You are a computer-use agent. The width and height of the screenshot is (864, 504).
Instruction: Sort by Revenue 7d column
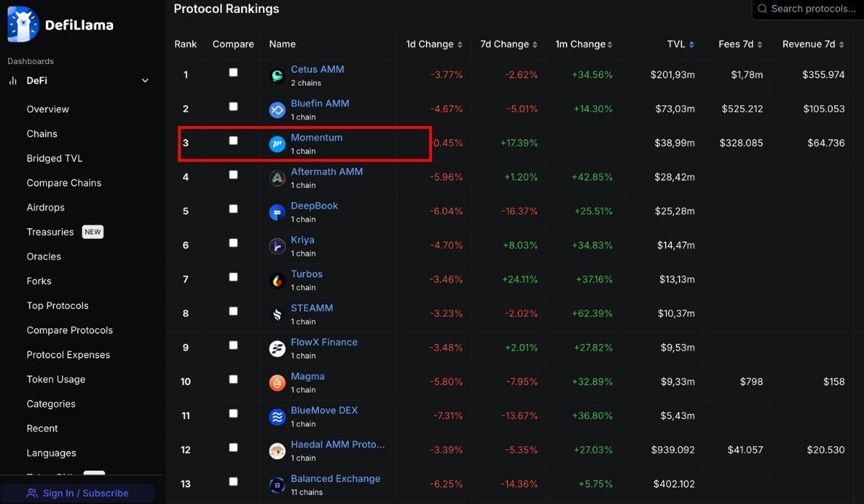[814, 44]
